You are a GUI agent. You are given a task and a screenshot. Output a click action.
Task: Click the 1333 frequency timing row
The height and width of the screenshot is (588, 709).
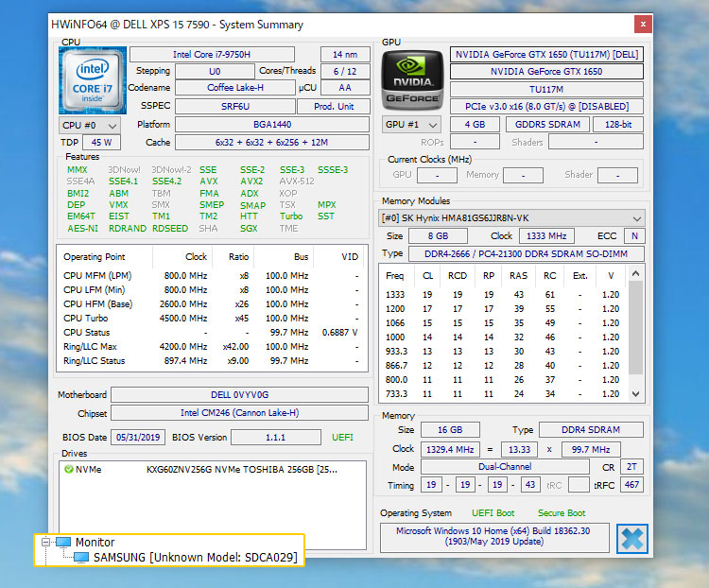[x=503, y=294]
